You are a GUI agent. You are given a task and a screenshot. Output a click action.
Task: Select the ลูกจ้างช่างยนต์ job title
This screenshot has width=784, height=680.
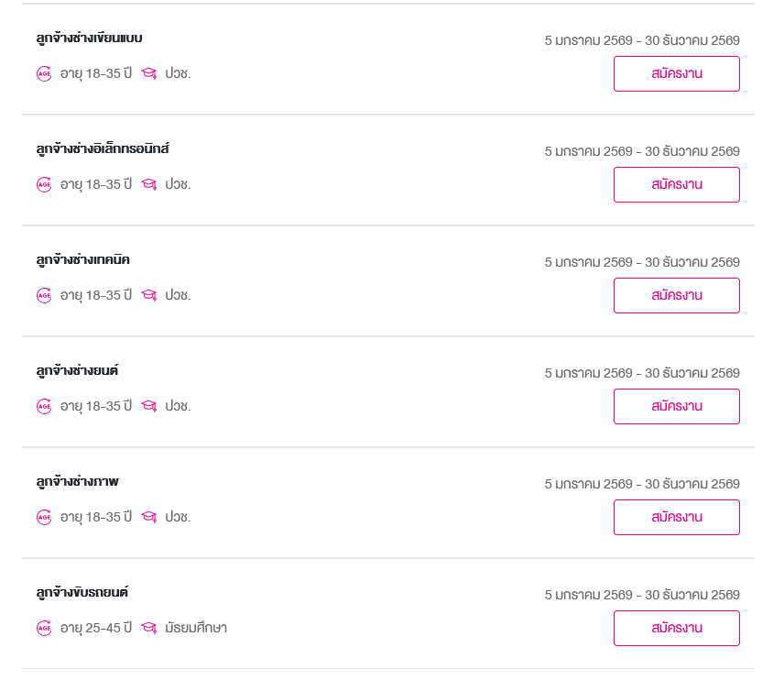click(77, 371)
